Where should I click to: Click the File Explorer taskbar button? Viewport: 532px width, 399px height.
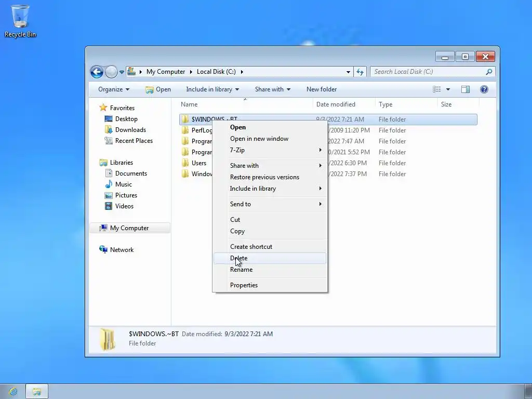37,392
